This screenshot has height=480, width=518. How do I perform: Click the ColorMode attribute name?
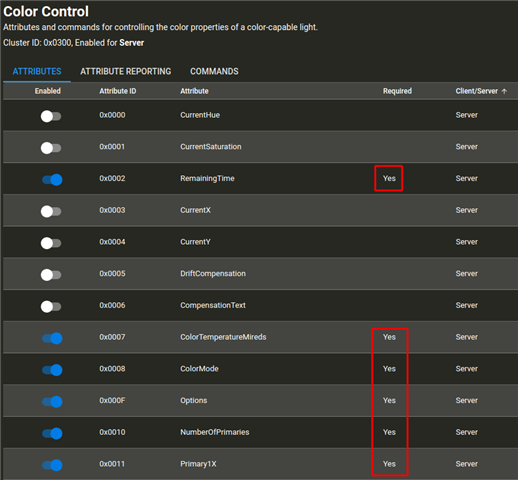pos(199,369)
